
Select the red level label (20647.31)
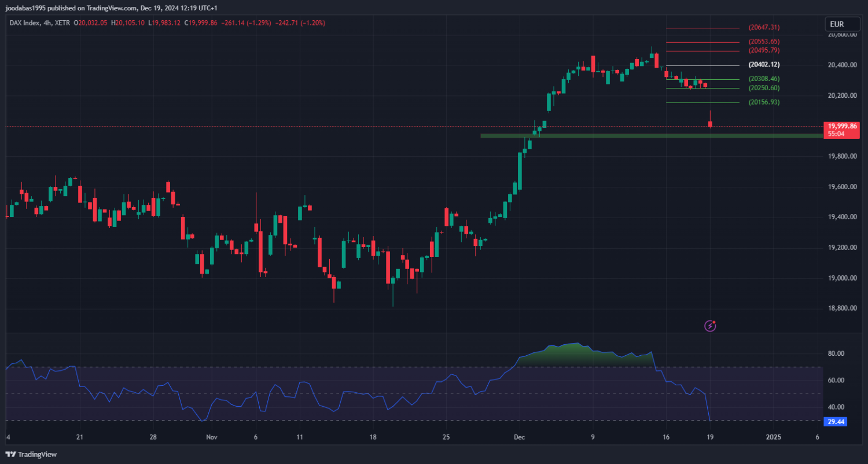coord(764,27)
